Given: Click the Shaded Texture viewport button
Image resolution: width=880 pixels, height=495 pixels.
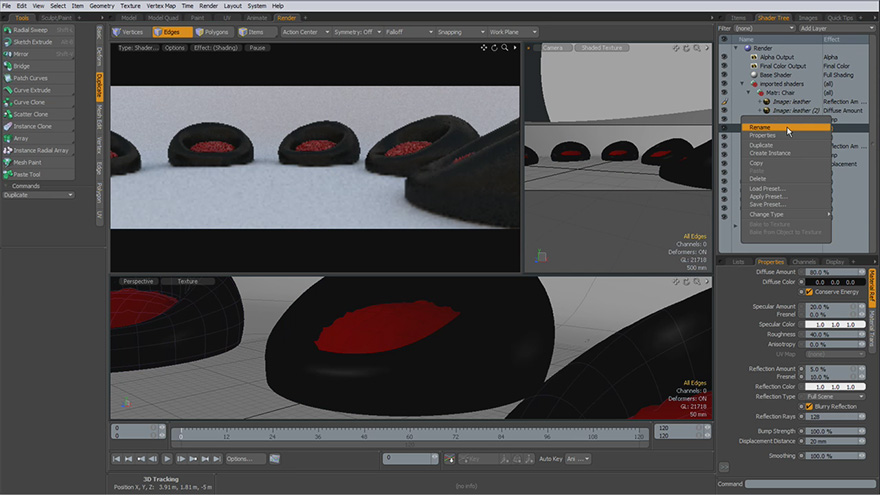Looking at the screenshot, I should pyautogui.click(x=602, y=48).
